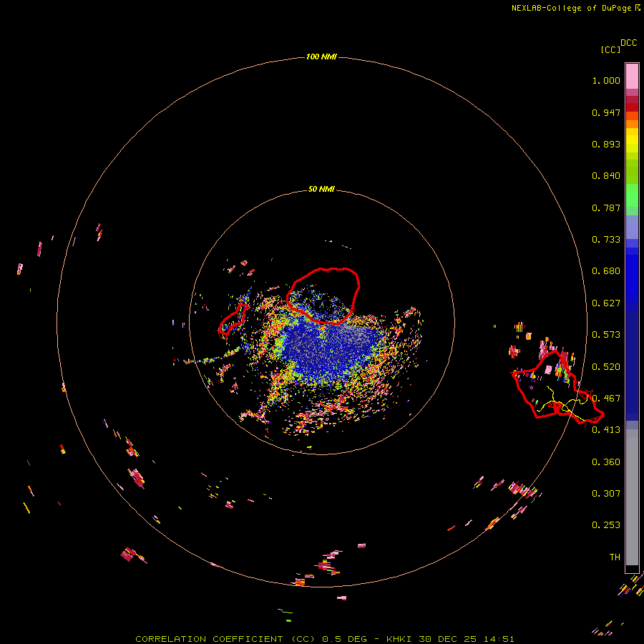Click the 0.627 legend value
644x644 pixels.
click(x=606, y=303)
